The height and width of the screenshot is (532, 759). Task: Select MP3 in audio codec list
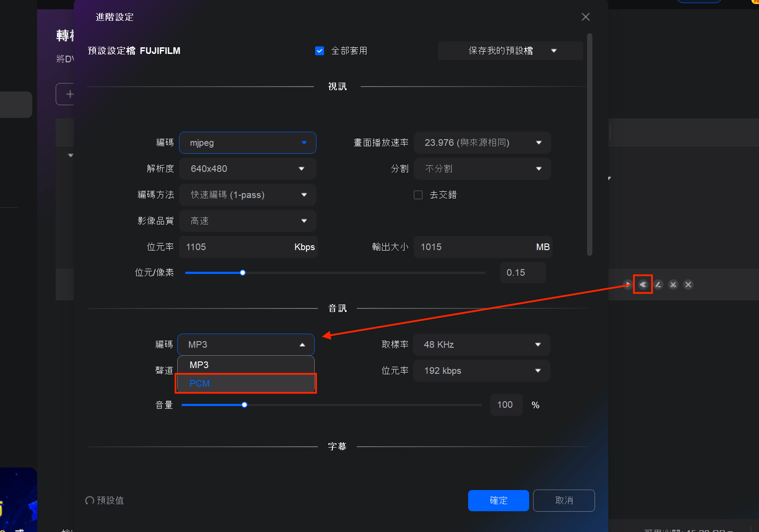tap(246, 365)
